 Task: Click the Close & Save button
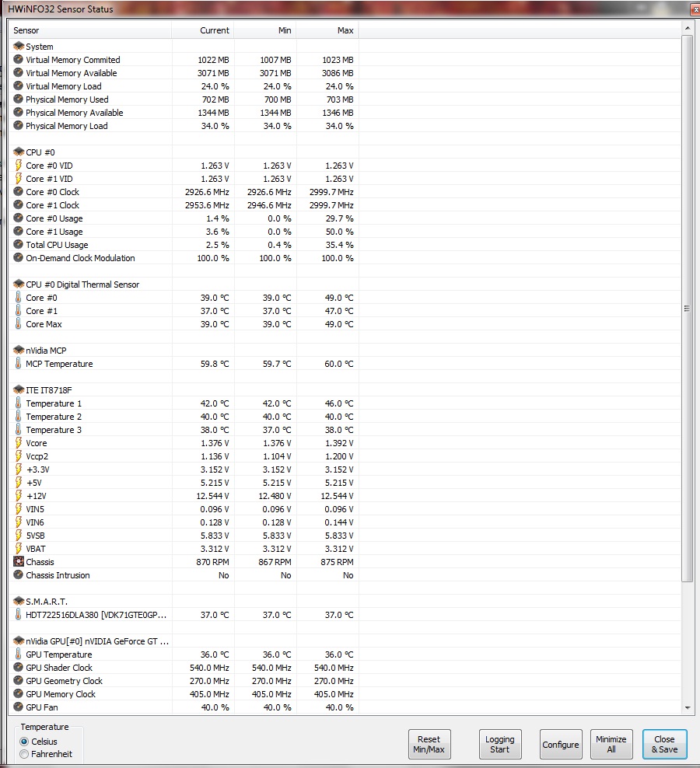(x=665, y=745)
